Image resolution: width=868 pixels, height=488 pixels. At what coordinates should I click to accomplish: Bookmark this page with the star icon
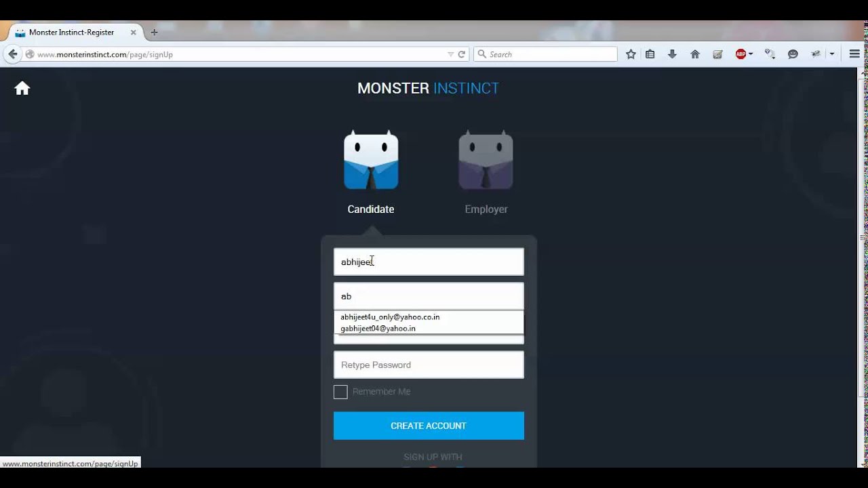631,54
